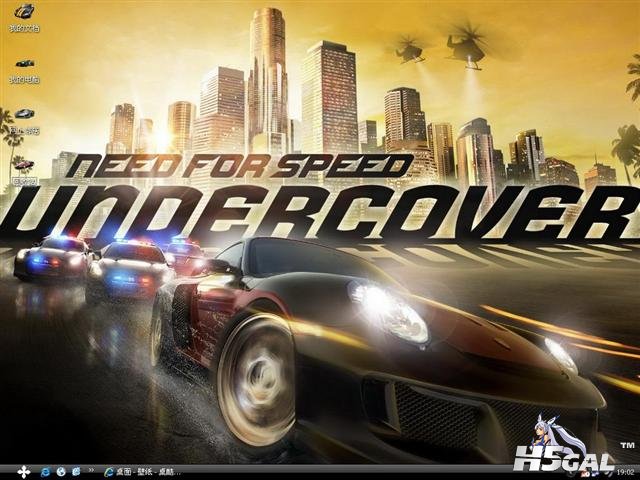Screen dimensions: 640x480
Task: Open the third desktop icon, silver car
Action: point(24,113)
